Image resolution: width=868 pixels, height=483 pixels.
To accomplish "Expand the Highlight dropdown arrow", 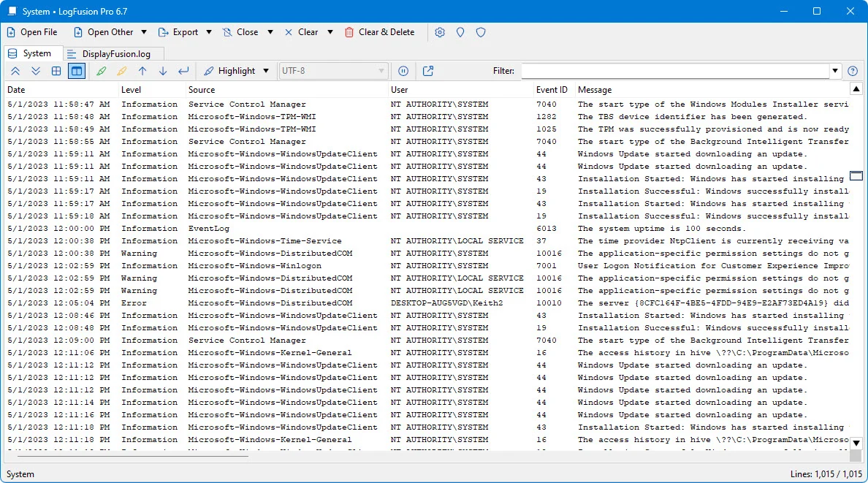I will pos(266,71).
